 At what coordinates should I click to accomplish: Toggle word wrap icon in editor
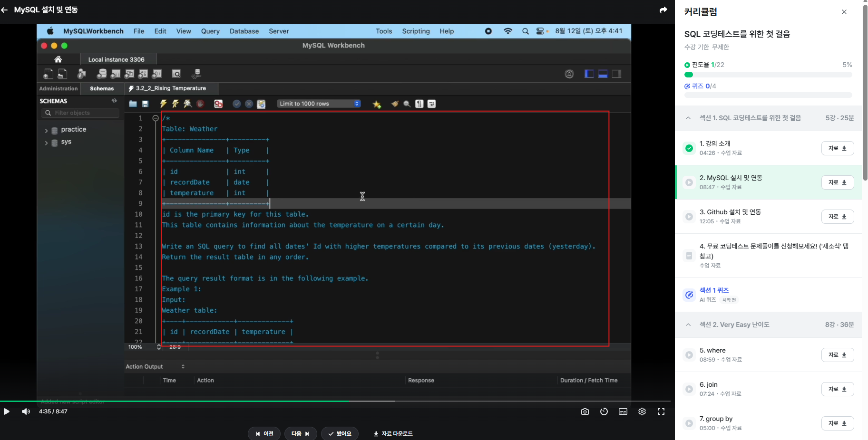click(432, 104)
